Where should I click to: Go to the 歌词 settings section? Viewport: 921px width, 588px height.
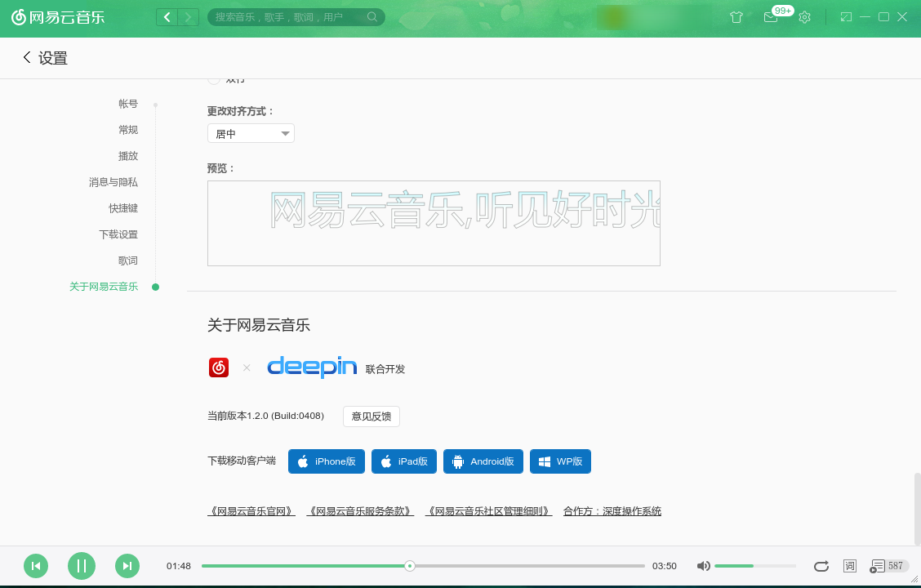pos(128,261)
